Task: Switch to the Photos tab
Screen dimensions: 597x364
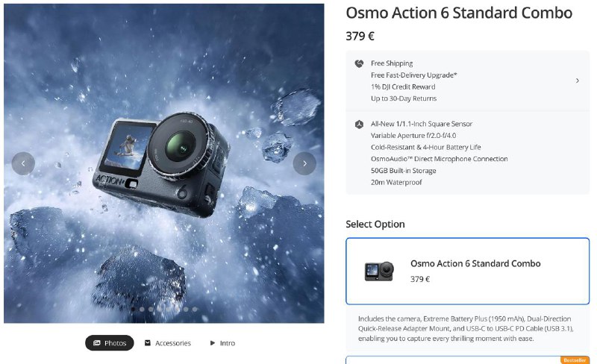Action: pos(109,343)
